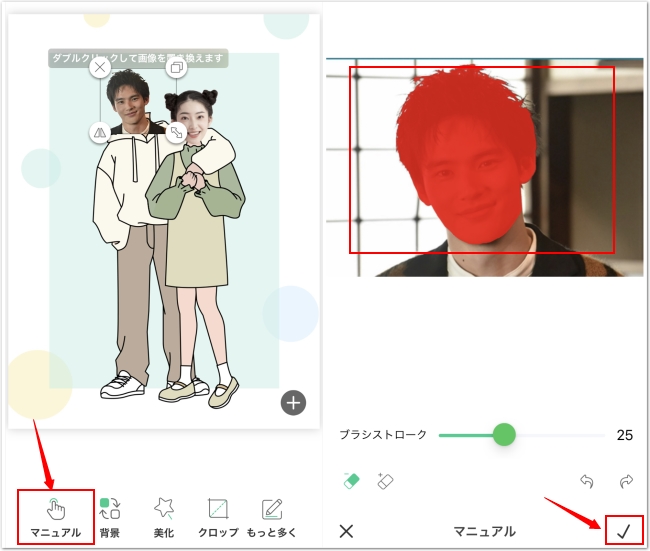Add an element with the plus button
This screenshot has height=551, width=650.
pyautogui.click(x=293, y=403)
